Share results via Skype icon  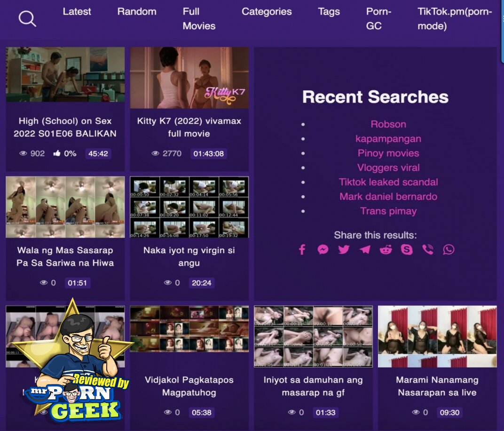[x=407, y=249]
